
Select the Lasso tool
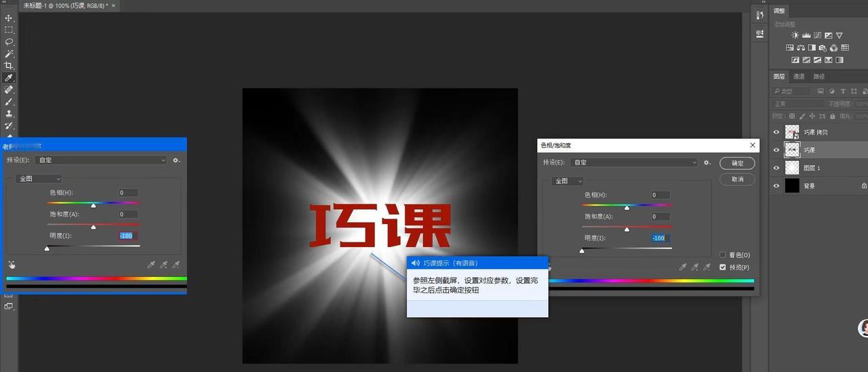pos(9,41)
